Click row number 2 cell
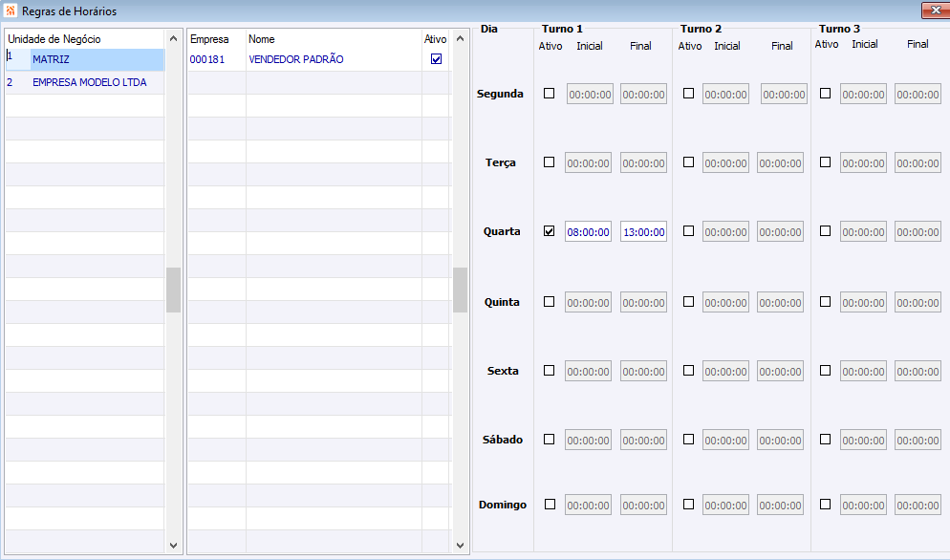 [17, 82]
